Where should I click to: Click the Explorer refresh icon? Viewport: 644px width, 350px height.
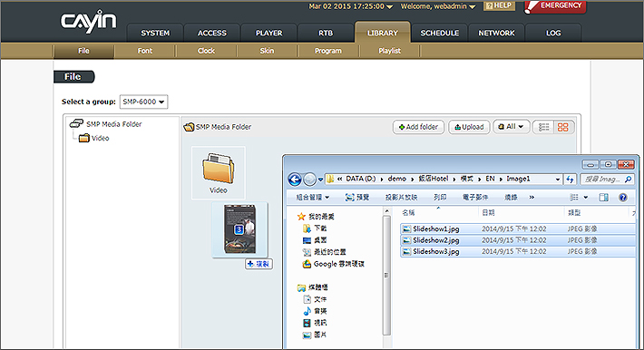point(570,180)
